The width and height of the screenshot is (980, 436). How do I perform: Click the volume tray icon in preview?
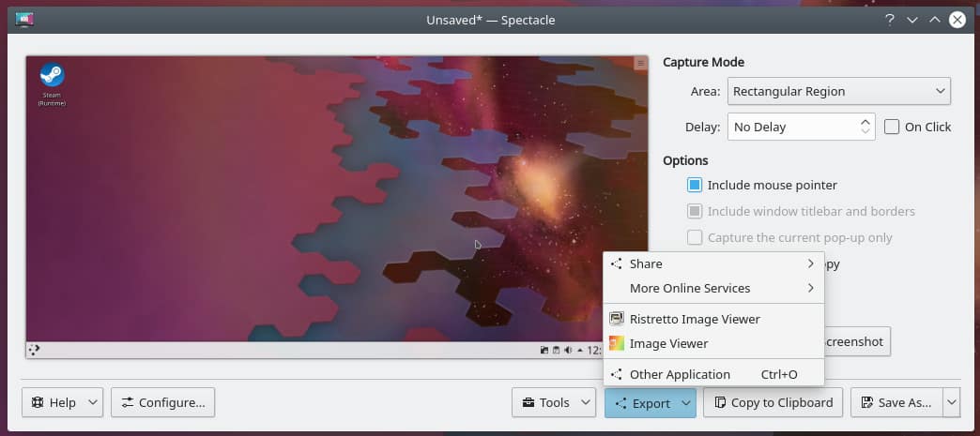coord(568,351)
